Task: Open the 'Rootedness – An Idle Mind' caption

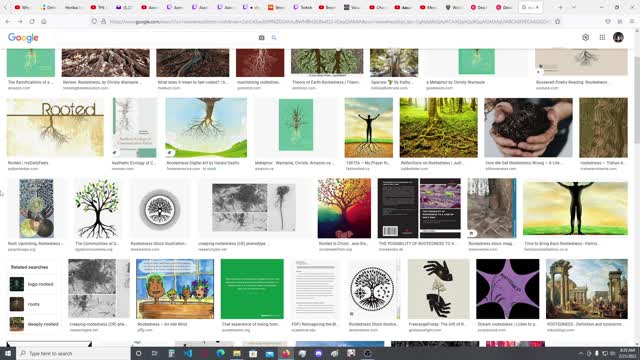Action: (x=162, y=324)
